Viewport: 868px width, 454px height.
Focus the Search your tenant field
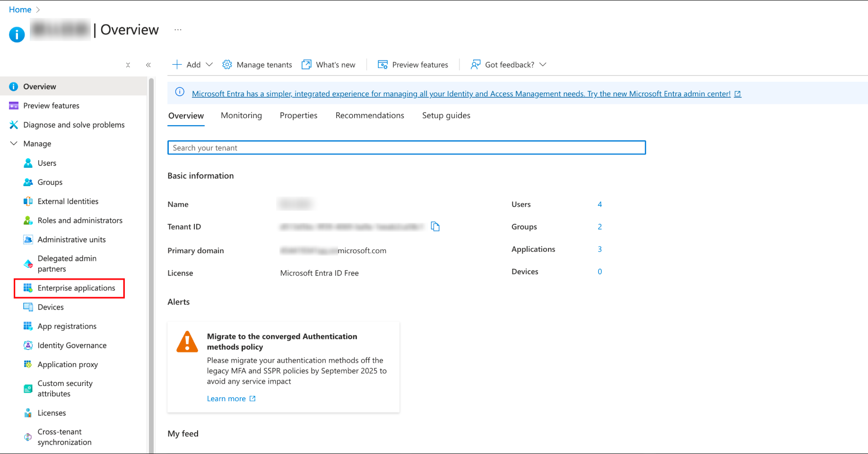click(x=407, y=148)
